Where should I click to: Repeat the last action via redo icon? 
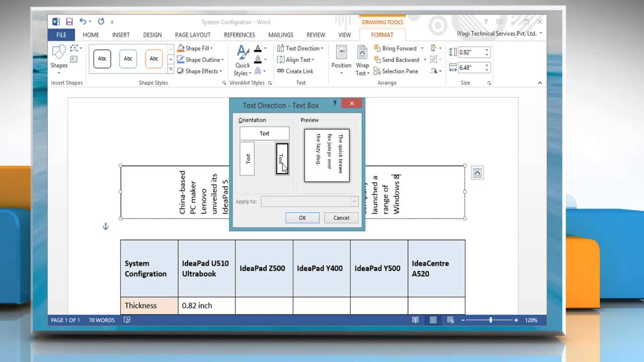pos(101,22)
